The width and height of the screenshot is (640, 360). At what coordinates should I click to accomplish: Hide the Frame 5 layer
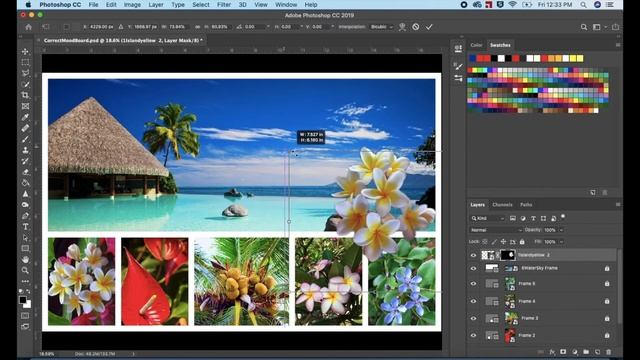[x=473, y=284]
